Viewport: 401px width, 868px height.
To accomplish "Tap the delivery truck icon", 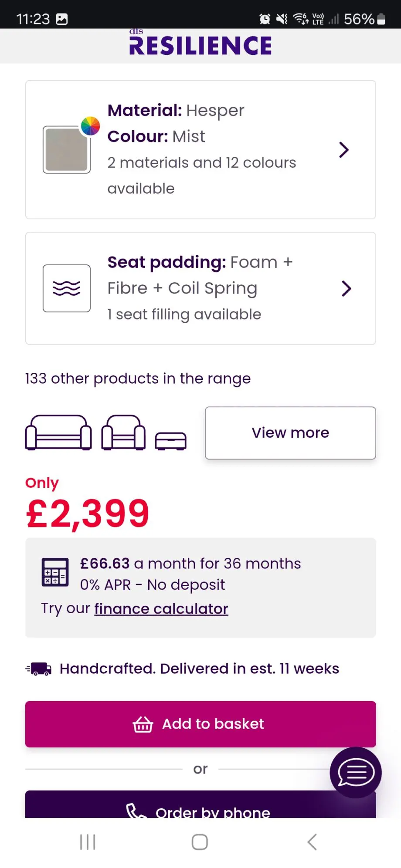I will [39, 669].
